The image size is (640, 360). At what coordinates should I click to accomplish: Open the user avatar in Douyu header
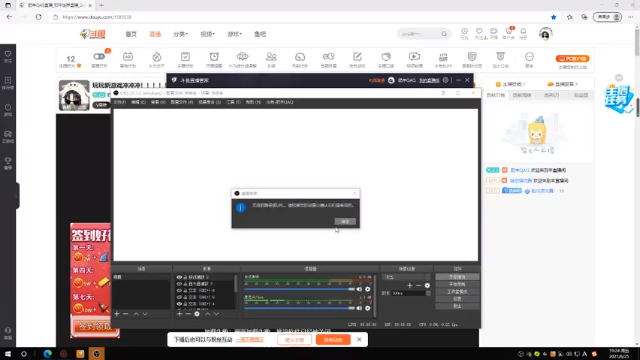tap(545, 34)
